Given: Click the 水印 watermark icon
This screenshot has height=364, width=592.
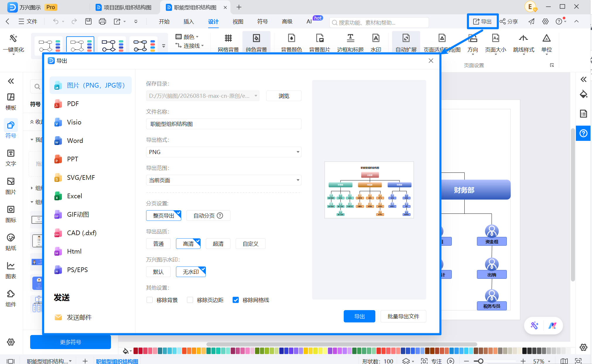Looking at the screenshot, I should [x=376, y=43].
